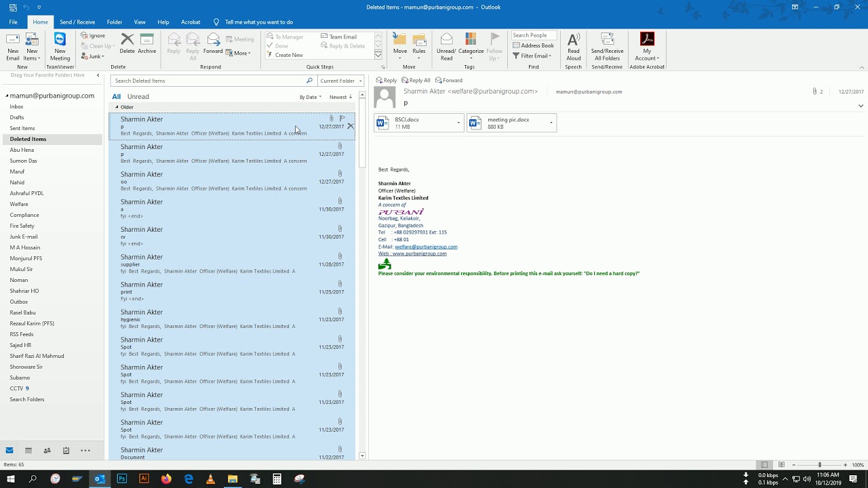Expand Quick Steps gallery
Image resolution: width=868 pixels, height=488 pixels.
pos(378,55)
